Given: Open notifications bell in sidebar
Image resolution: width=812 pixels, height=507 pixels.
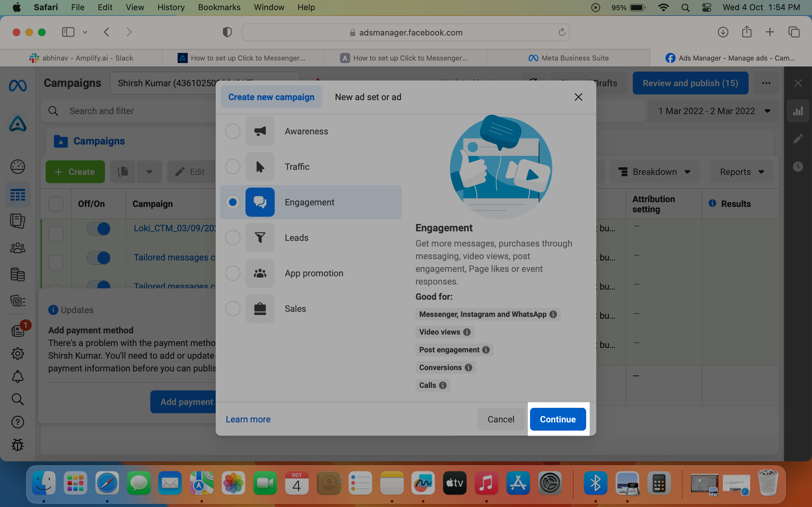Looking at the screenshot, I should [18, 376].
